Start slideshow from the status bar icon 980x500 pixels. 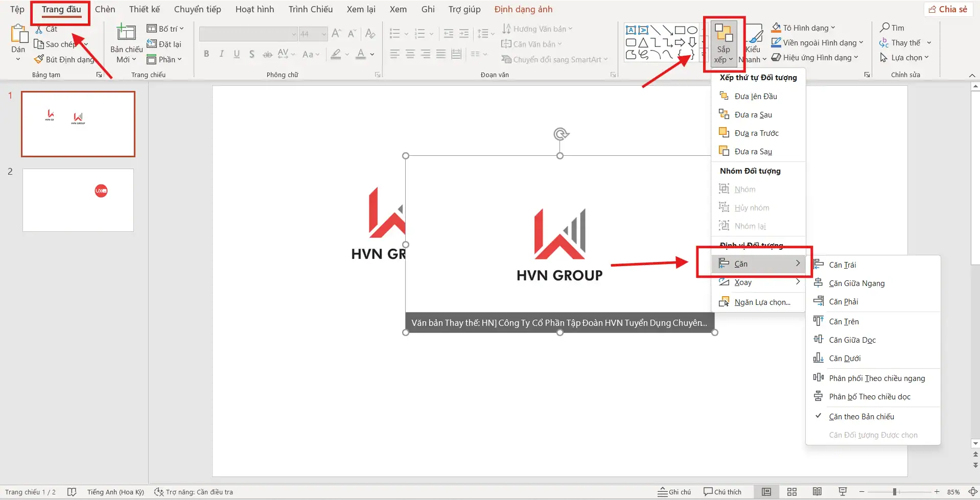[x=842, y=491]
